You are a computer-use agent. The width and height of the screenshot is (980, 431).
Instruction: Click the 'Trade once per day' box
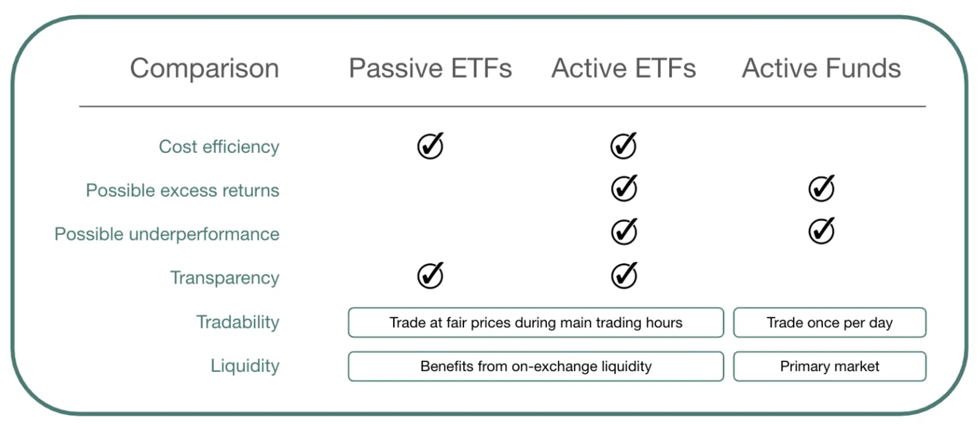[829, 323]
